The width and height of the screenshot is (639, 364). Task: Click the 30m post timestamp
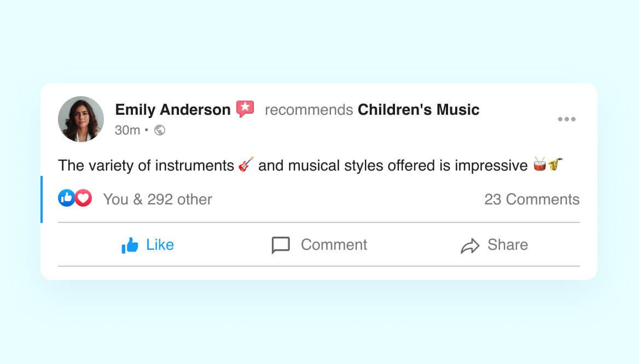(127, 130)
